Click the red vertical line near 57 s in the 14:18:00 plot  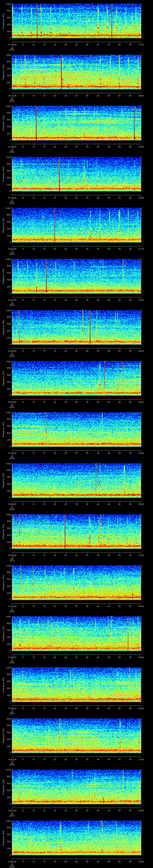[134, 123]
